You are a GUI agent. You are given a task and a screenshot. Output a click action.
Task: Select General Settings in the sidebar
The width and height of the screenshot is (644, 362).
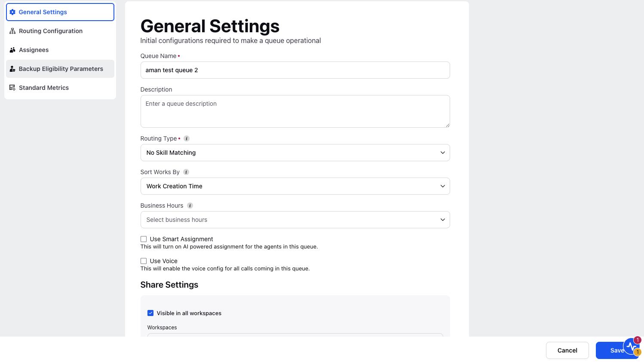pos(60,12)
